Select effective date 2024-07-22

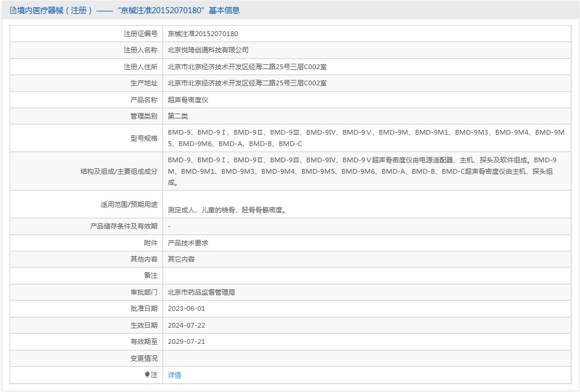[x=187, y=325]
